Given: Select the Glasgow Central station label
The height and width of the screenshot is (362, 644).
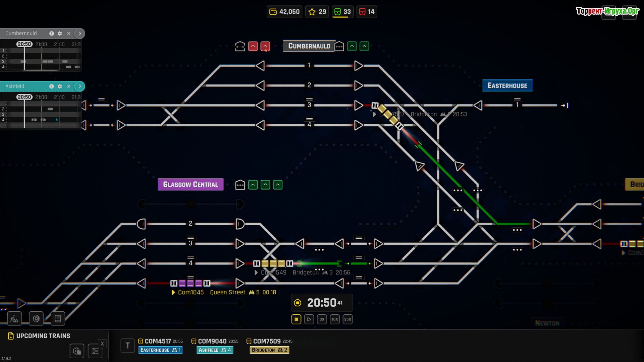Looking at the screenshot, I should point(191,184).
